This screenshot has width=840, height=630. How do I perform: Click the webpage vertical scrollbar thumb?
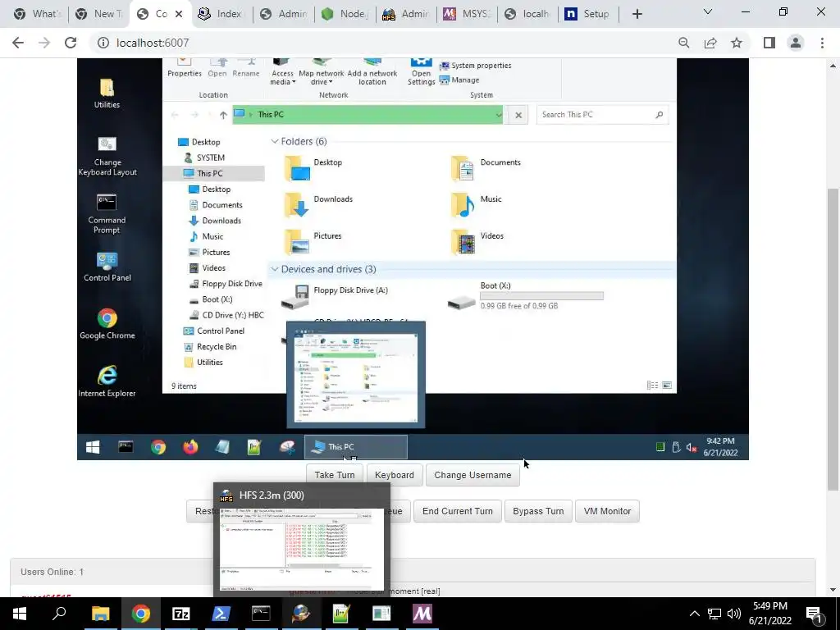[833, 339]
